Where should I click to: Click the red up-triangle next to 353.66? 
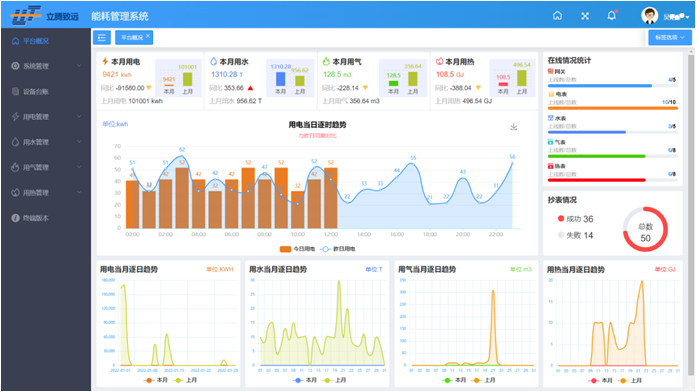(250, 88)
